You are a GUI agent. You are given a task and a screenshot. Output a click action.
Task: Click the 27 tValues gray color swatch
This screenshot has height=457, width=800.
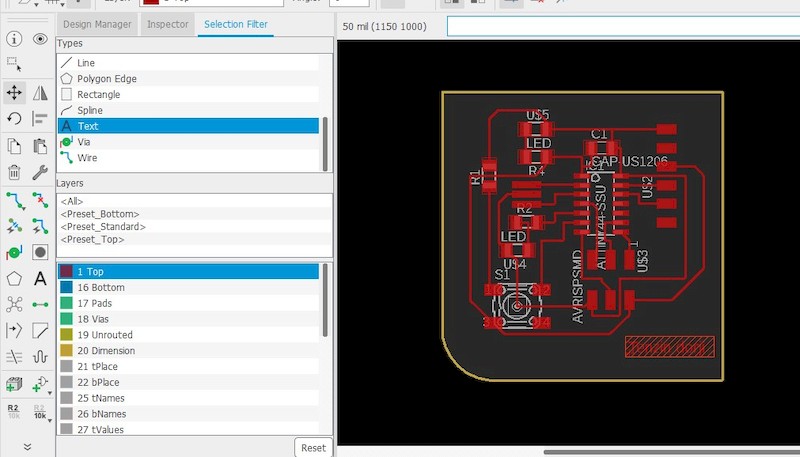coord(66,429)
